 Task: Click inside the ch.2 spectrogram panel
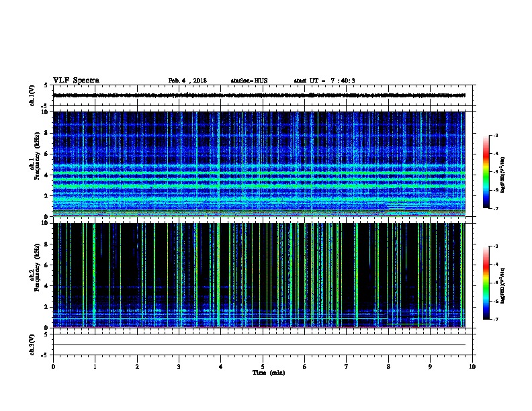click(x=259, y=275)
